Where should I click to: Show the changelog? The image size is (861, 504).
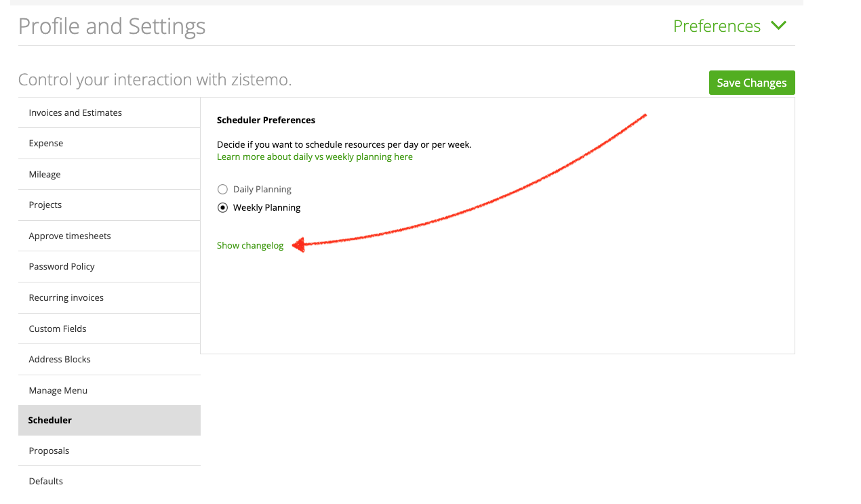pos(250,245)
